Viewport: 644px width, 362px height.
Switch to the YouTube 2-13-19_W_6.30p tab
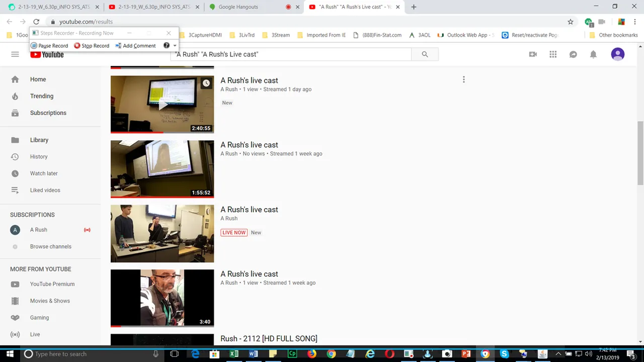pyautogui.click(x=154, y=7)
